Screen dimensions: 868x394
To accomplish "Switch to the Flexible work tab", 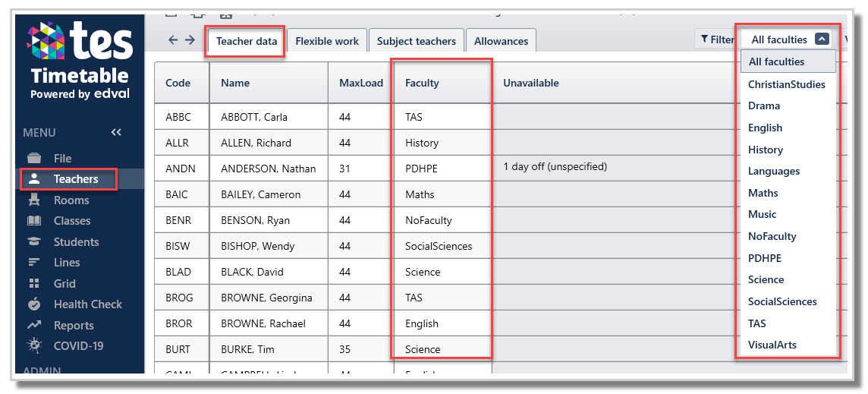I will coord(327,41).
